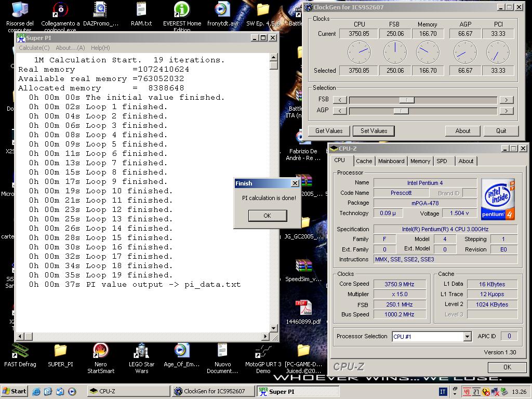The image size is (532, 399).
Task: Switch to the SPD tab in CPU-Z
Action: (x=442, y=161)
